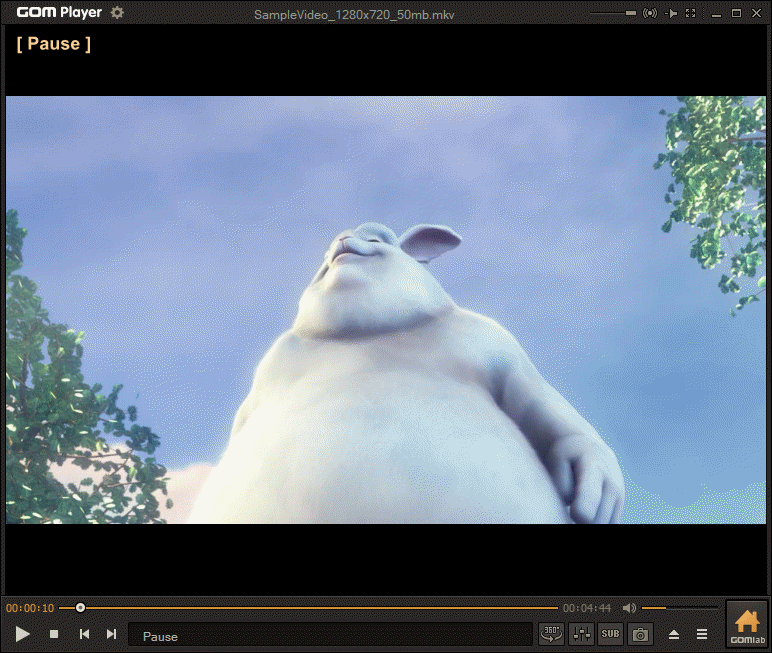
Task: Open the GOMlab home button
Action: [x=747, y=624]
